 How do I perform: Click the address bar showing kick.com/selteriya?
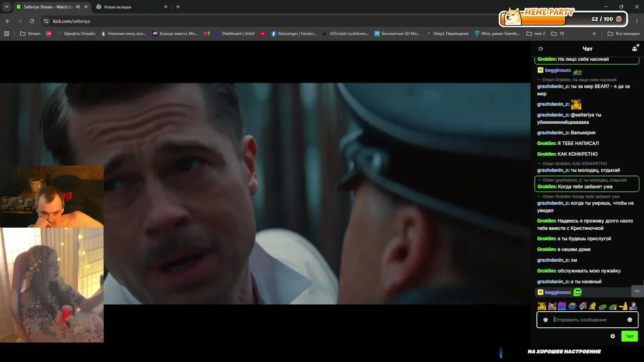click(x=302, y=21)
